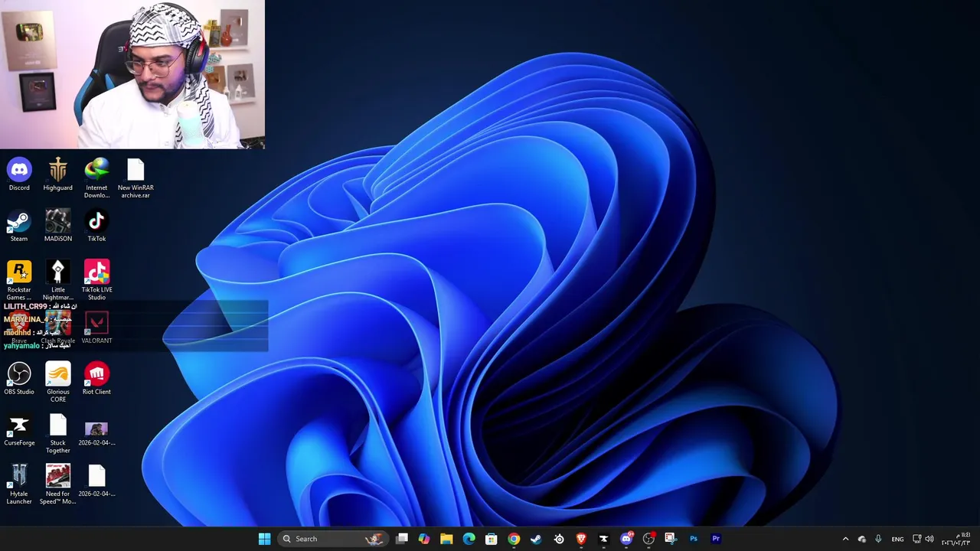Image resolution: width=980 pixels, height=551 pixels.
Task: Open the Windows Start menu
Action: [264, 539]
